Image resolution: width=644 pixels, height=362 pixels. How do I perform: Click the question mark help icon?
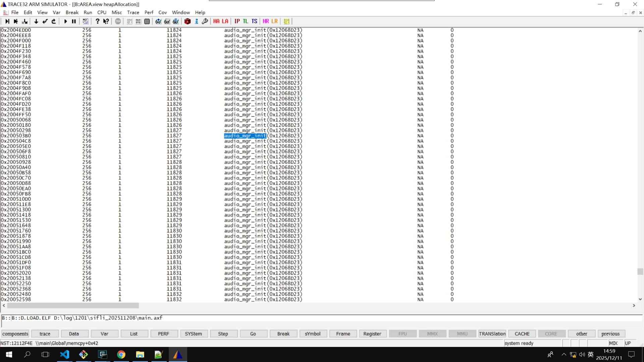point(97,21)
